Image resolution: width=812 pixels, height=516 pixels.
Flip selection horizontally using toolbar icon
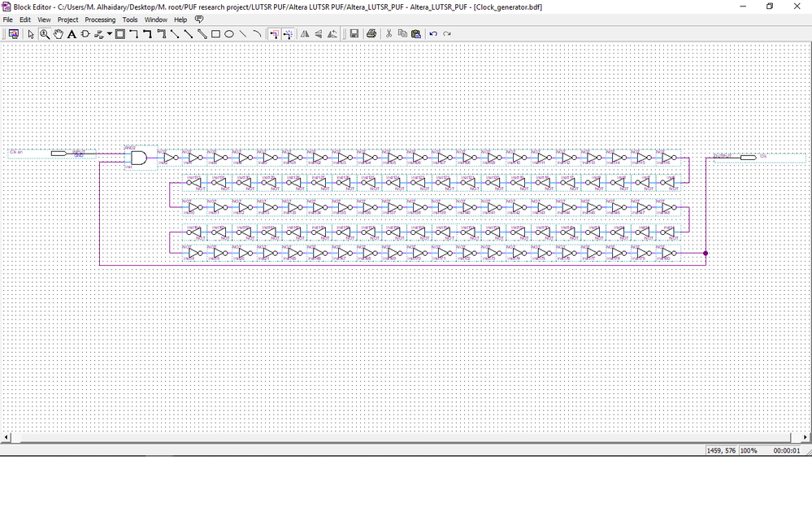pyautogui.click(x=305, y=34)
